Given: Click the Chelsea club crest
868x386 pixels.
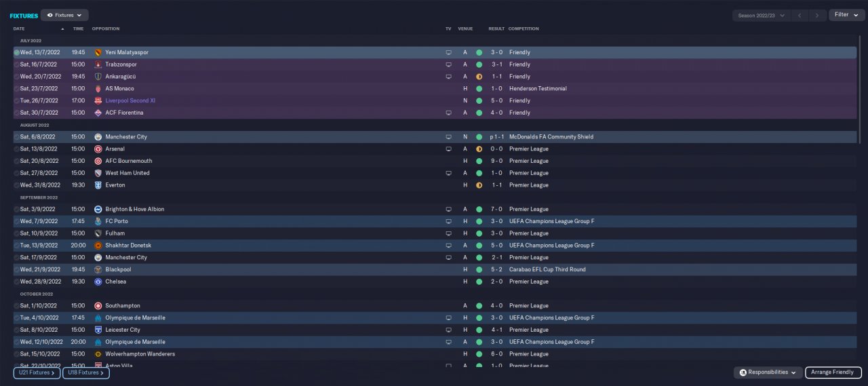Looking at the screenshot, I should tap(98, 282).
